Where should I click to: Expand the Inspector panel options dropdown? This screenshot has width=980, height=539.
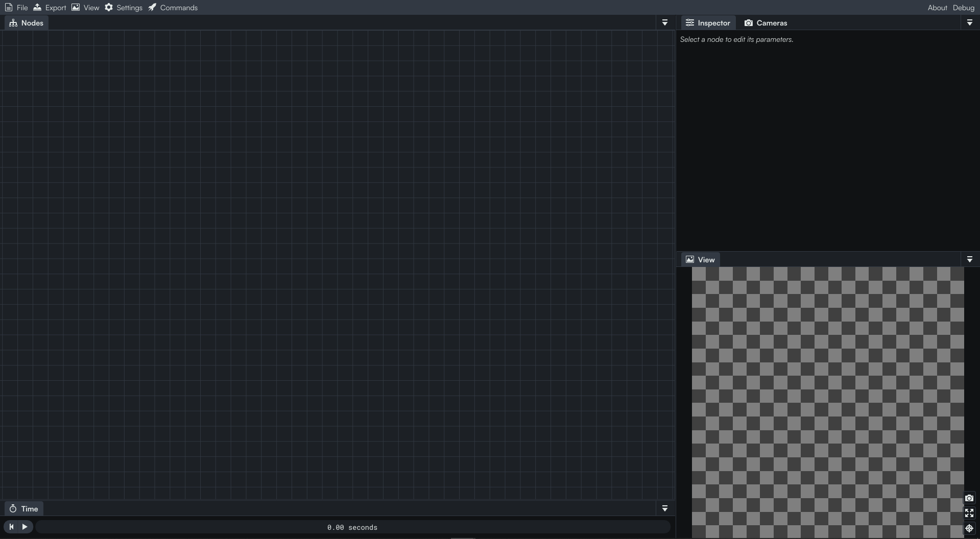pyautogui.click(x=969, y=23)
